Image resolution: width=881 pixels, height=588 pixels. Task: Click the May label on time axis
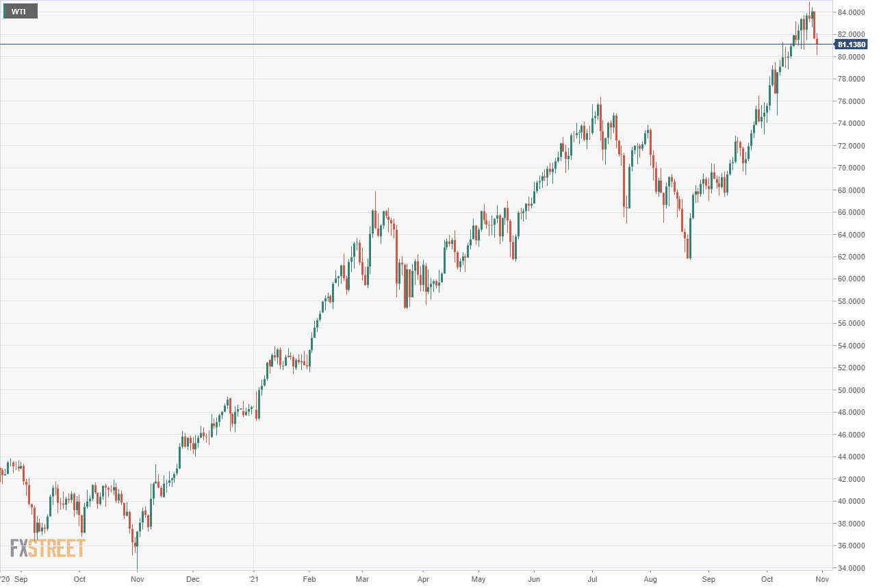pyautogui.click(x=478, y=579)
